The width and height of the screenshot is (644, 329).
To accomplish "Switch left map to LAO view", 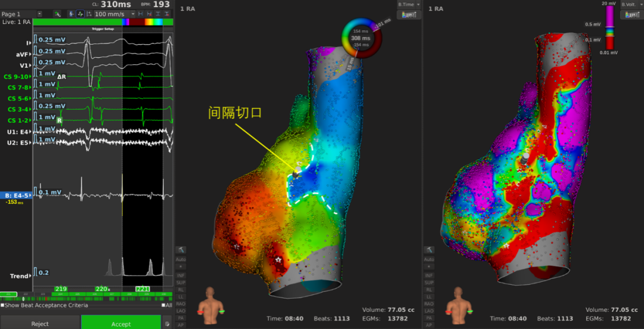I will pos(181,311).
